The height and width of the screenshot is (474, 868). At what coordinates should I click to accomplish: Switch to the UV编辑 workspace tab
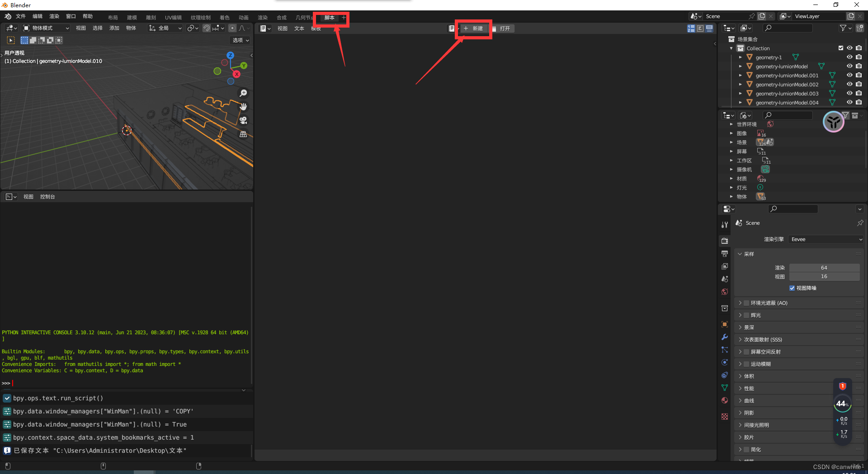pyautogui.click(x=173, y=18)
